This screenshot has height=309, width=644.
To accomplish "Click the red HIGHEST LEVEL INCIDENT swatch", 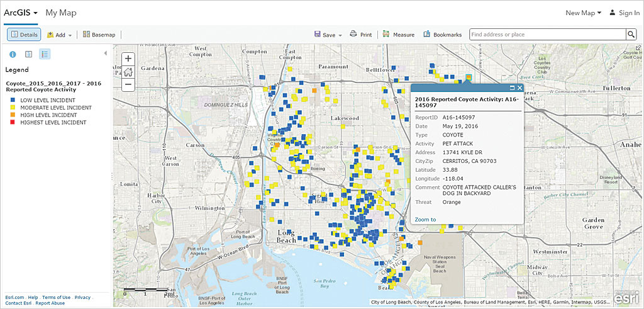I will point(14,123).
